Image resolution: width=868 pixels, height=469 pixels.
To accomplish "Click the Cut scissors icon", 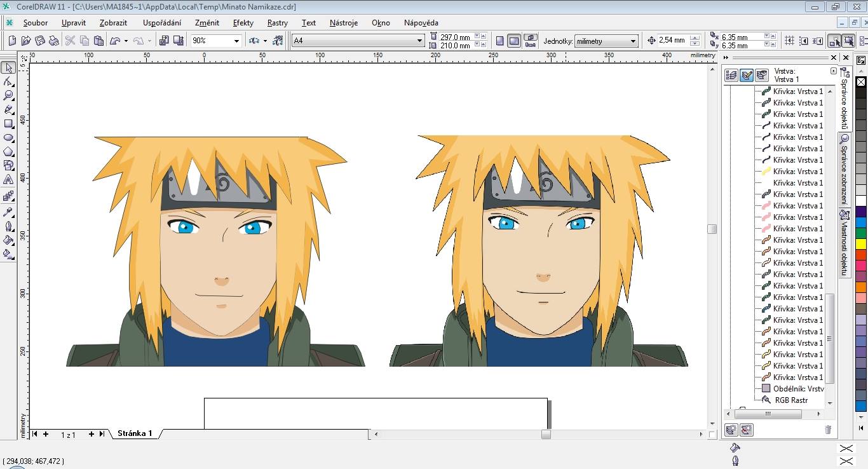I will [x=70, y=41].
